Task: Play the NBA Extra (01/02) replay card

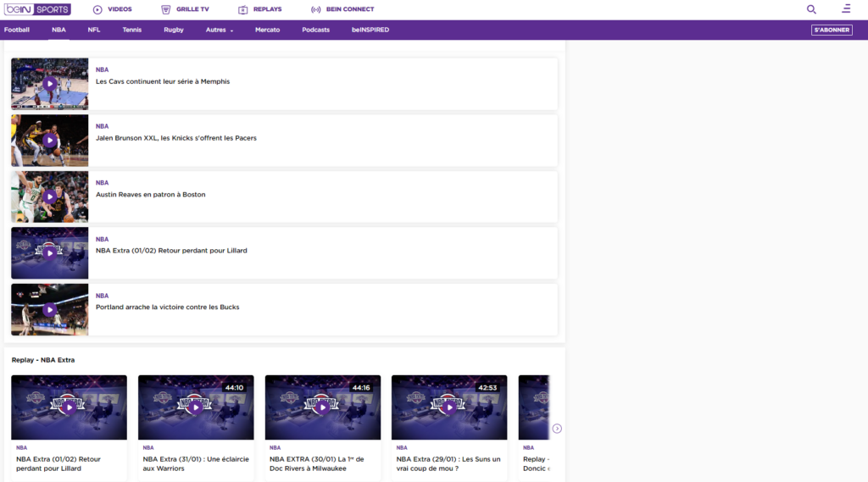Action: point(70,407)
